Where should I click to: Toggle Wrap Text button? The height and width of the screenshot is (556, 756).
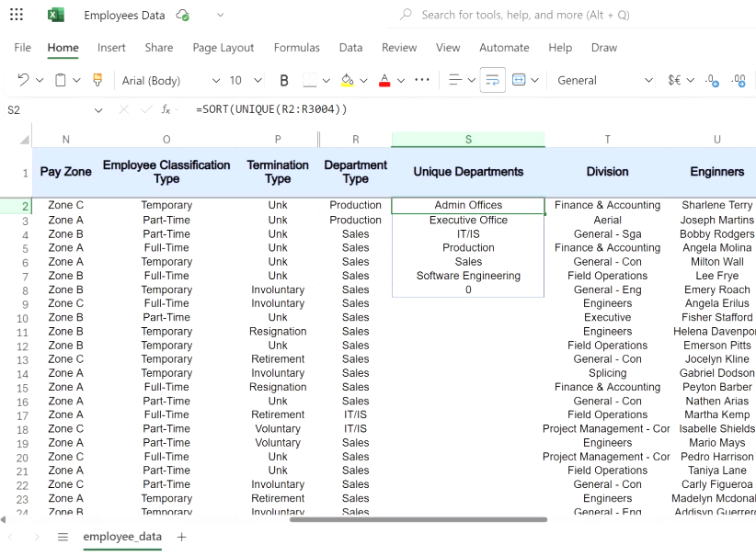[x=492, y=80]
